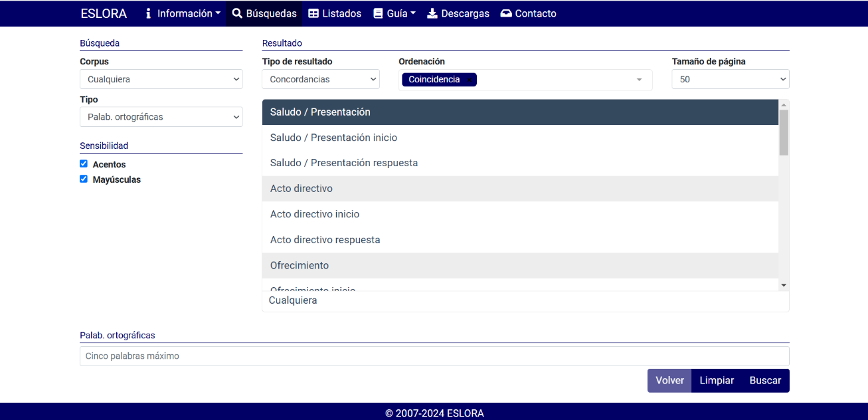Select the 'Acto directivo inicio' list option
The height and width of the screenshot is (420, 868).
[x=315, y=214]
